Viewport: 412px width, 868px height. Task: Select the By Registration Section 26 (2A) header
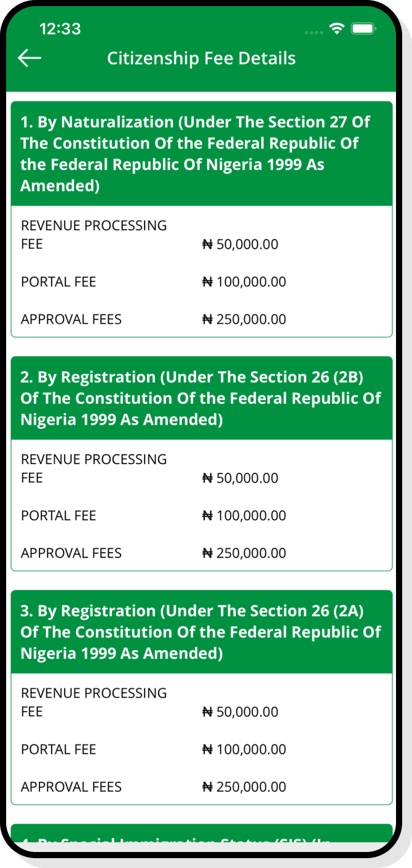[x=201, y=632]
